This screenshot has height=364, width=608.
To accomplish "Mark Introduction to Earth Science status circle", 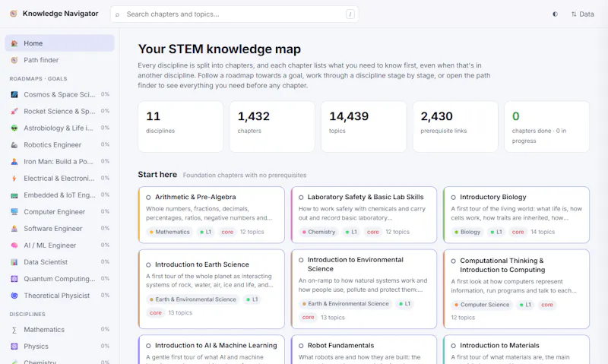I will (148, 264).
